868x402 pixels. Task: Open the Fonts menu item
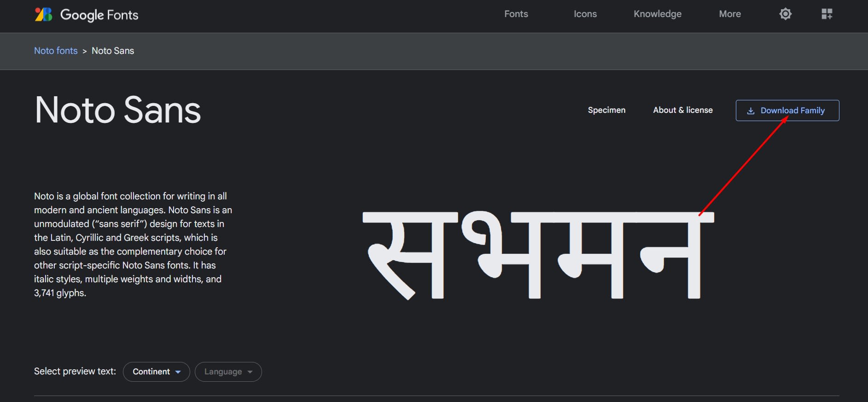pos(516,14)
